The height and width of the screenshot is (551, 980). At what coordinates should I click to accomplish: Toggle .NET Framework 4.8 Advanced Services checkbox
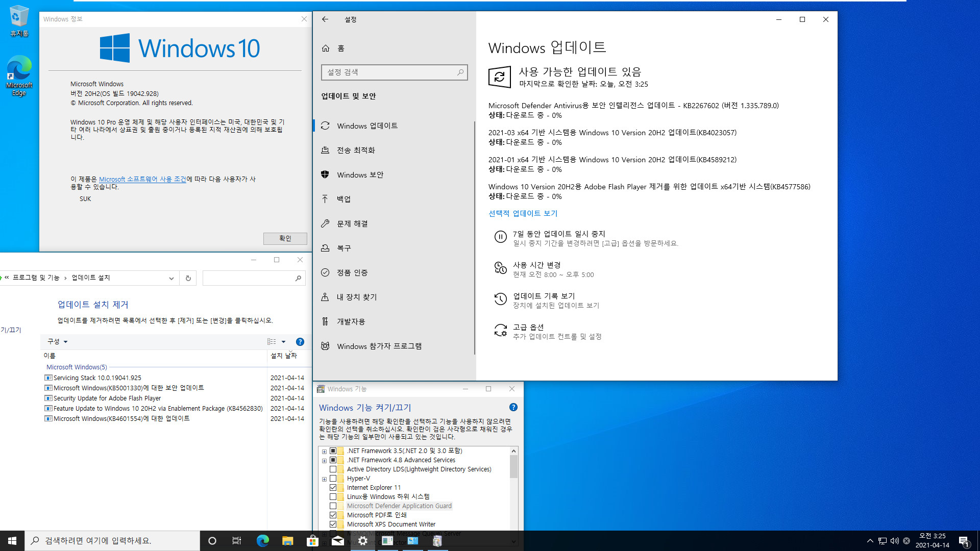coord(333,460)
